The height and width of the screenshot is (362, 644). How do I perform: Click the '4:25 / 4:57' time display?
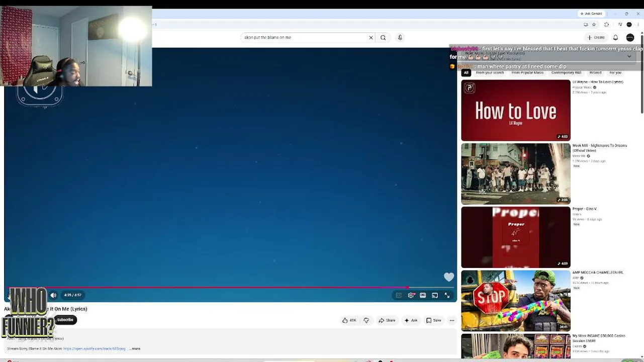(x=72, y=295)
